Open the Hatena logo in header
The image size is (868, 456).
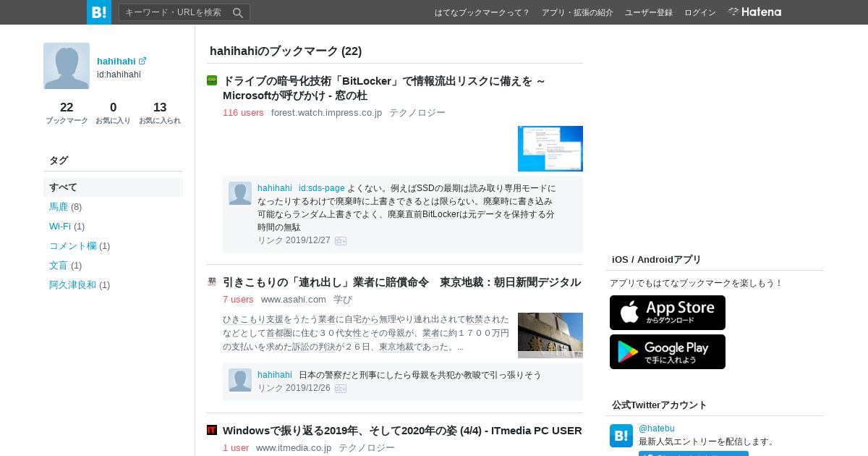coord(754,12)
